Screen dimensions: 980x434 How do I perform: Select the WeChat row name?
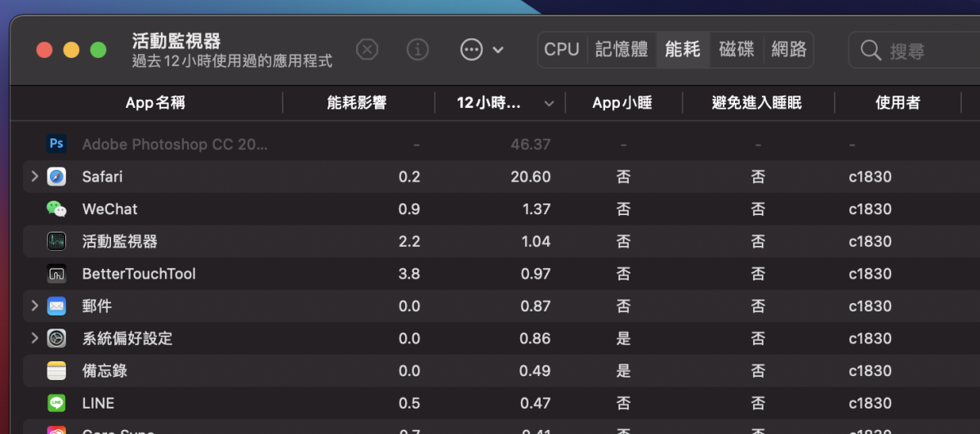[x=110, y=209]
